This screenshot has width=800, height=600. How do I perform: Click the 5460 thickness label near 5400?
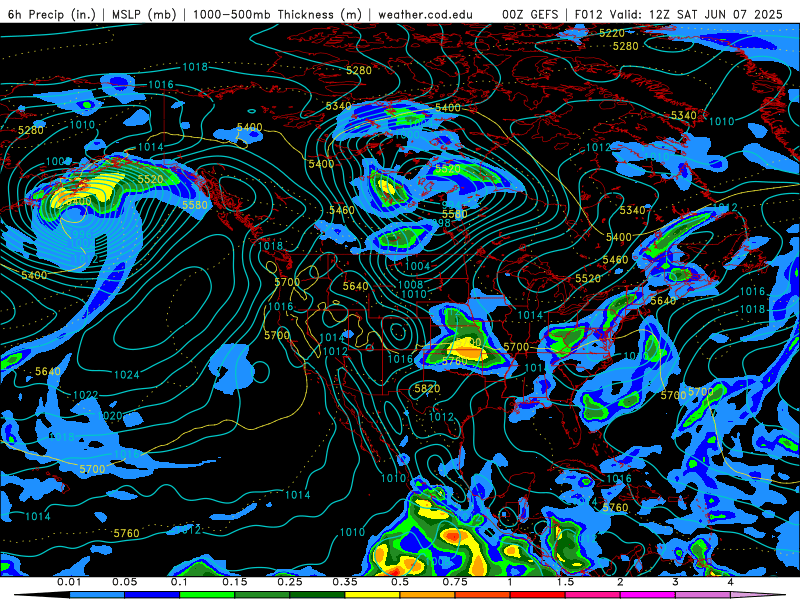(x=615, y=260)
